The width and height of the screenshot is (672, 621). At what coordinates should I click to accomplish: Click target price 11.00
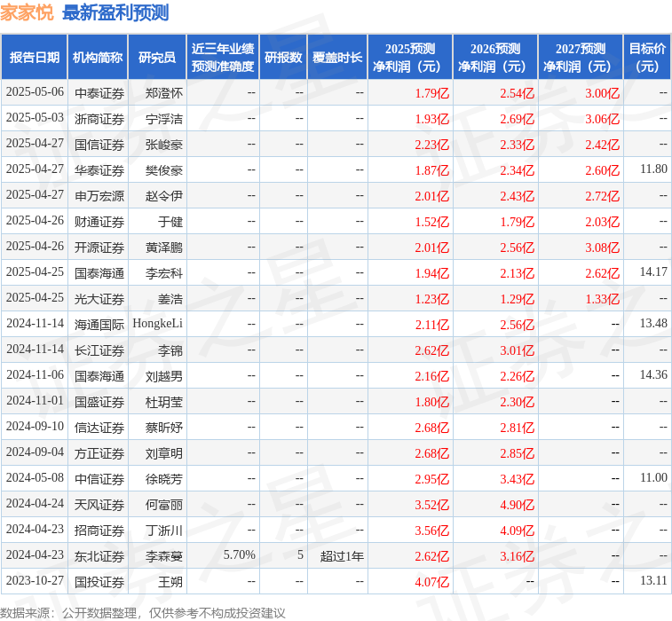click(653, 477)
